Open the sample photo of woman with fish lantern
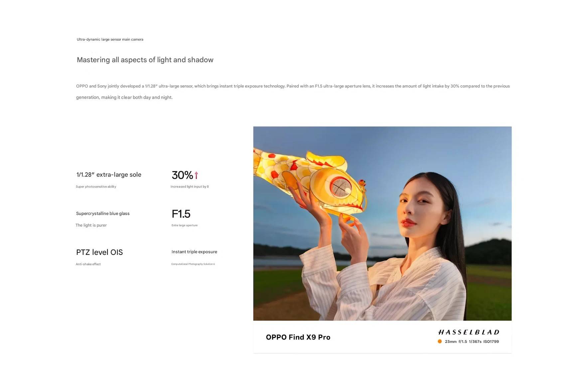 click(382, 223)
